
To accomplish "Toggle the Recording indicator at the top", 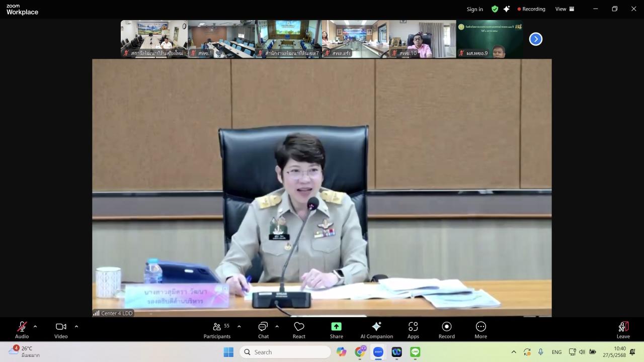I will [531, 9].
